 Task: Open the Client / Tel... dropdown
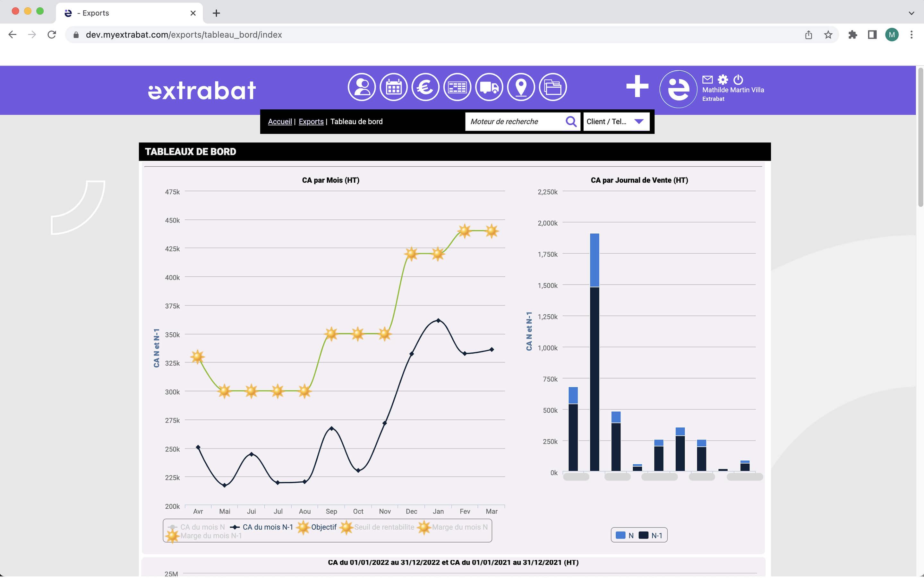(x=616, y=122)
